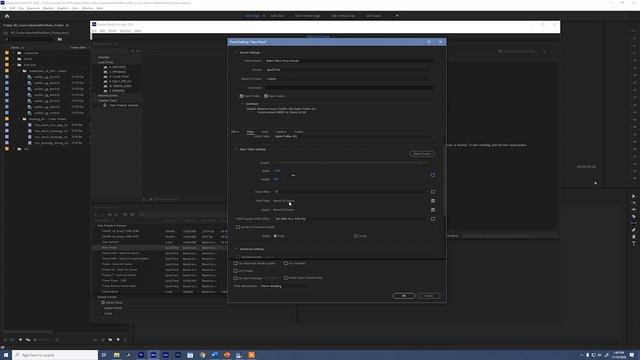Click the New Bin icon in Project panel footer

coord(110,340)
